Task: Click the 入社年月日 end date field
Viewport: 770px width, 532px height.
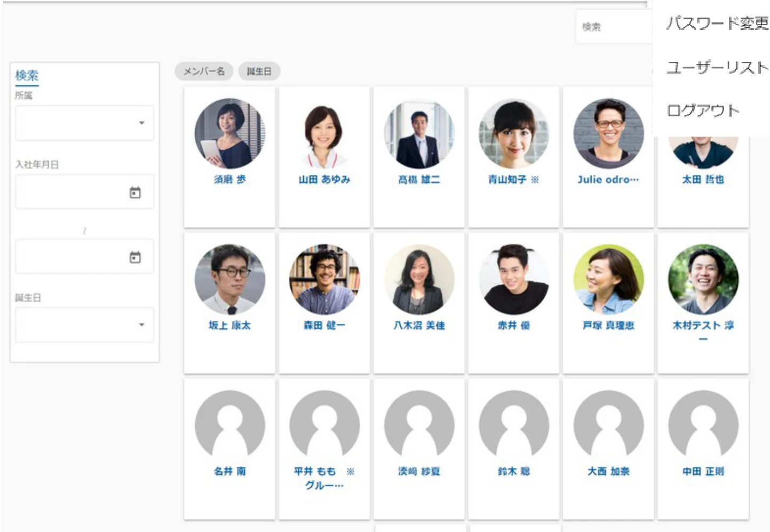Action: [x=84, y=257]
